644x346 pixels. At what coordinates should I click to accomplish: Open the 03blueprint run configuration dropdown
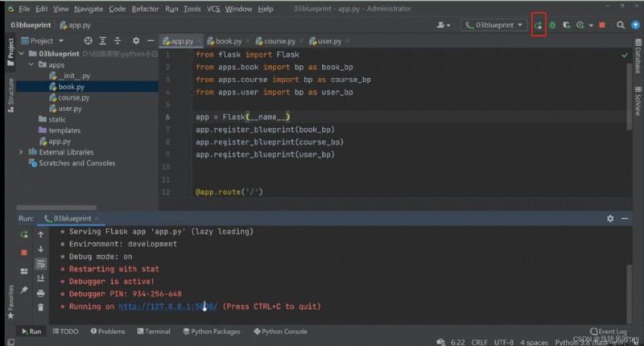(x=493, y=25)
